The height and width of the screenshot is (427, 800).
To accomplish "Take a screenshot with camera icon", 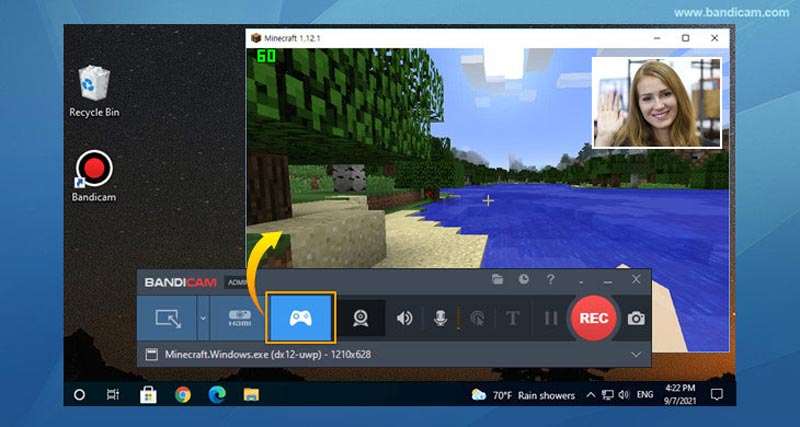I will point(636,319).
